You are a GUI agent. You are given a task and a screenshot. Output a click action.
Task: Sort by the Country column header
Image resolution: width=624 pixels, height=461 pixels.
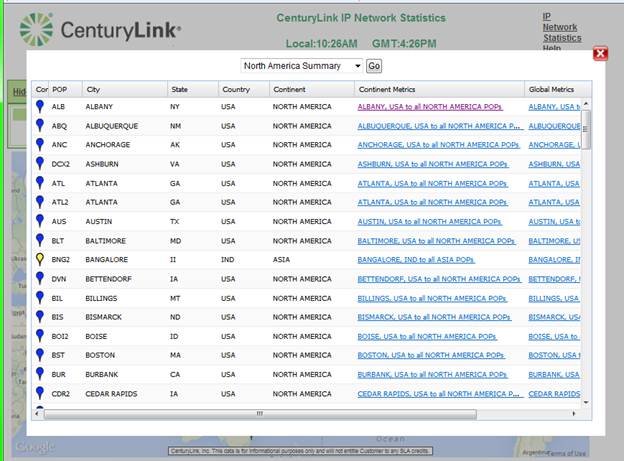coord(244,90)
